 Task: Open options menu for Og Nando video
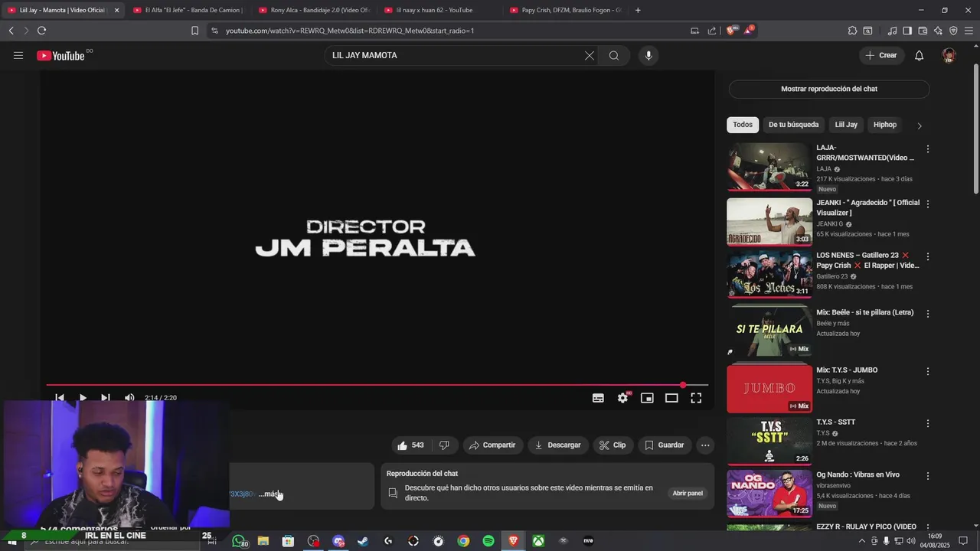(928, 476)
